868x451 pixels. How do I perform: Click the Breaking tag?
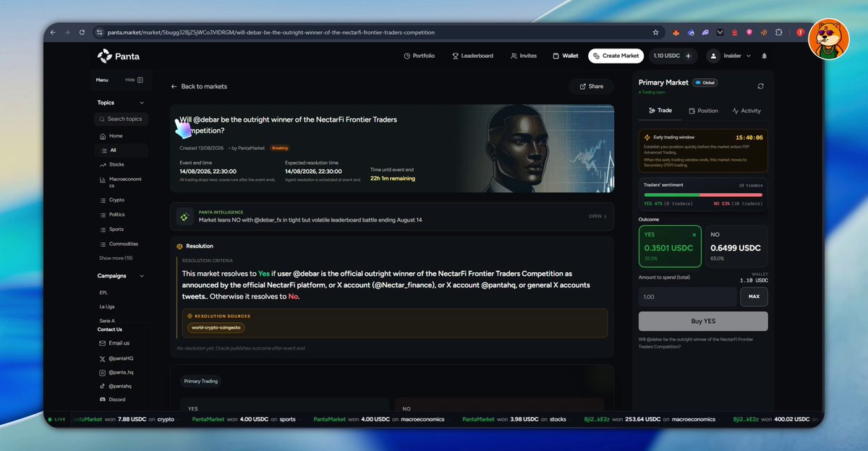[279, 148]
